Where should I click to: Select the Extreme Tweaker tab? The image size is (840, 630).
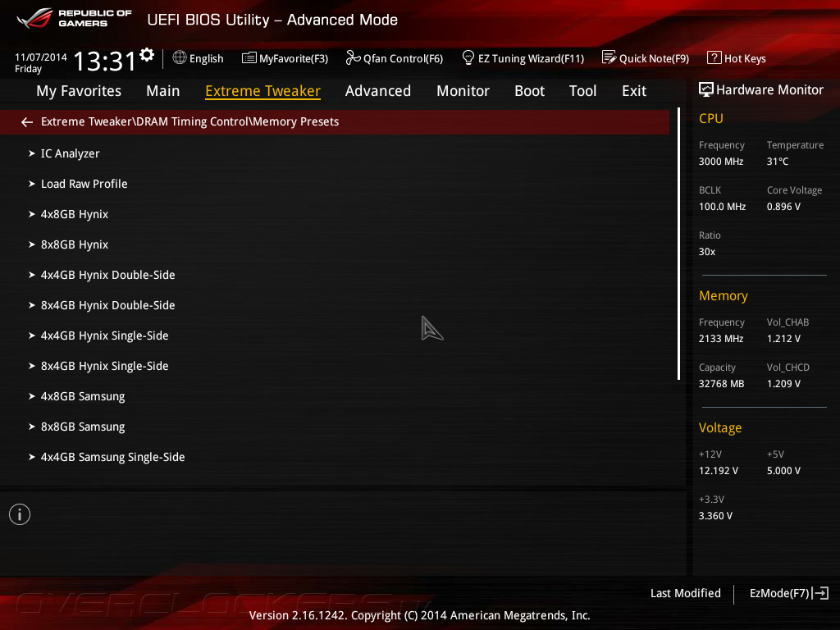point(262,91)
